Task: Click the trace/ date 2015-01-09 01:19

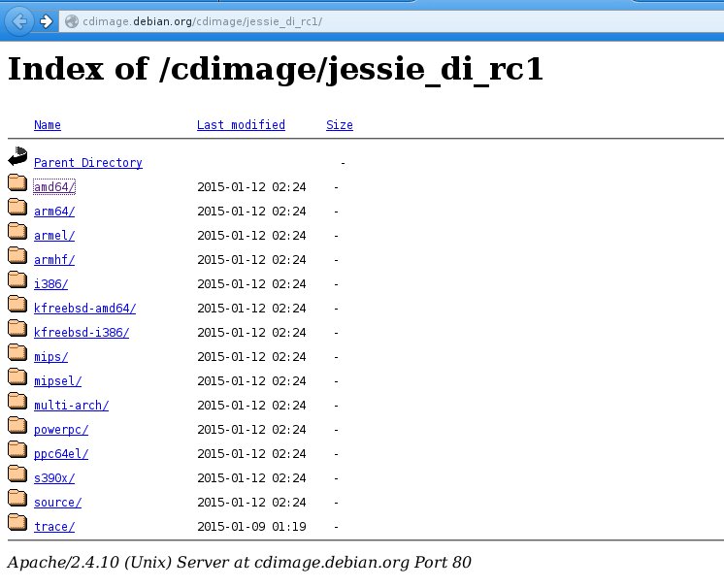Action: click(251, 527)
